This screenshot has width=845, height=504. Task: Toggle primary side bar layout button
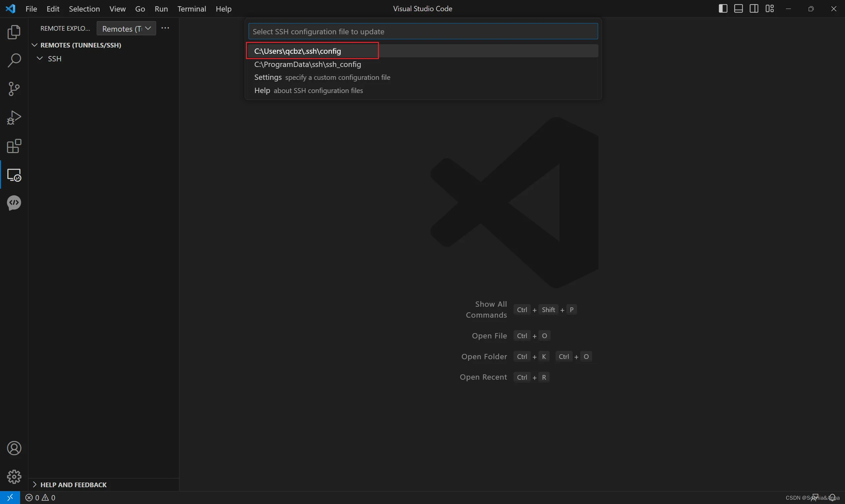coord(723,9)
